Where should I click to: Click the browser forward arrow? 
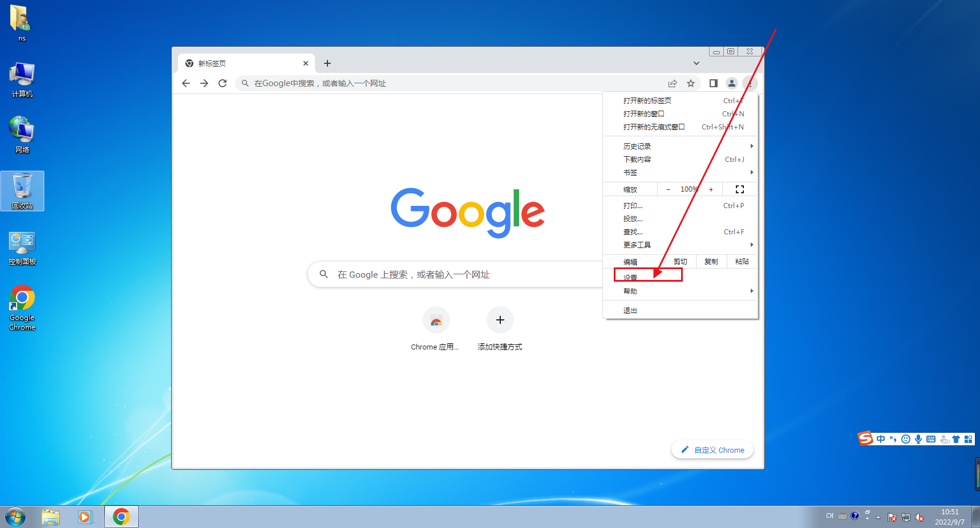point(204,83)
